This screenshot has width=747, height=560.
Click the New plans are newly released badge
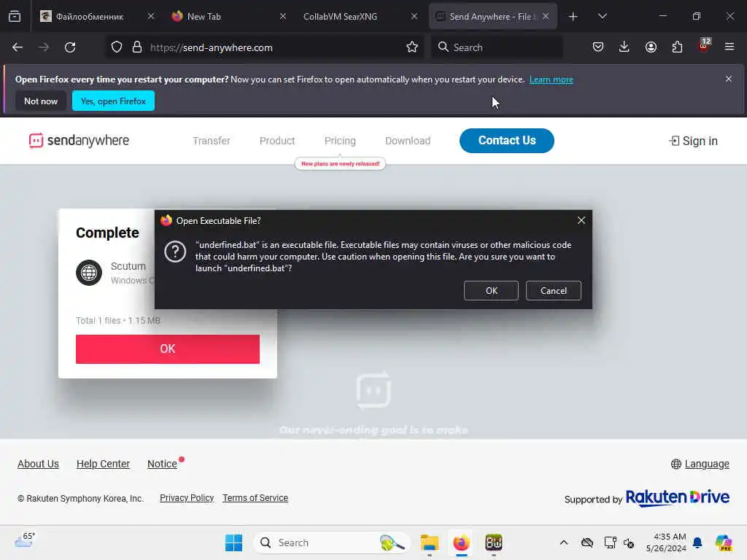click(x=340, y=164)
